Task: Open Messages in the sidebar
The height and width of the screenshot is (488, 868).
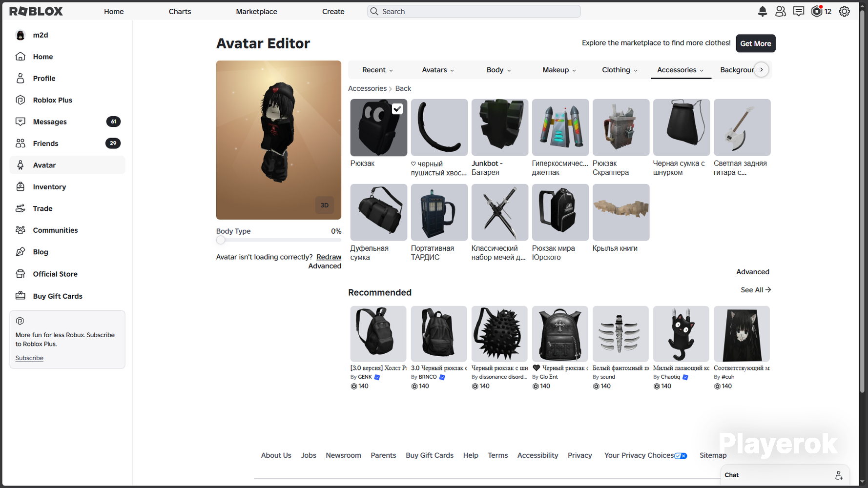Action: (67, 122)
